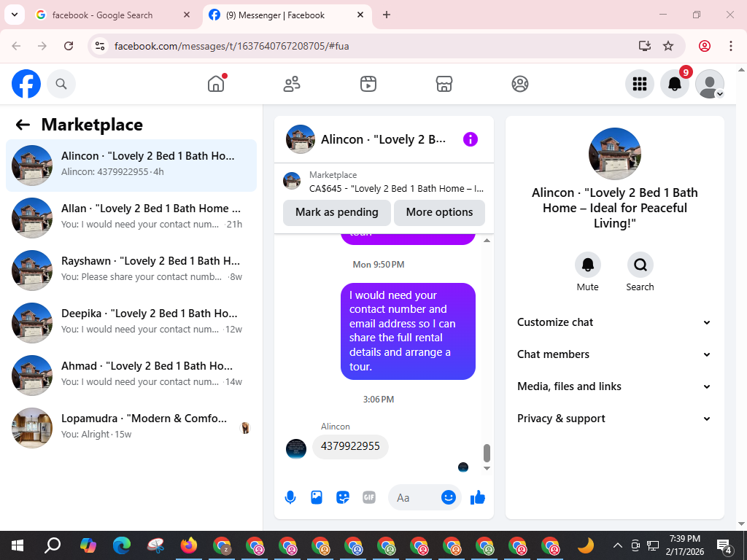Open emoji picker smiley

pyautogui.click(x=449, y=497)
